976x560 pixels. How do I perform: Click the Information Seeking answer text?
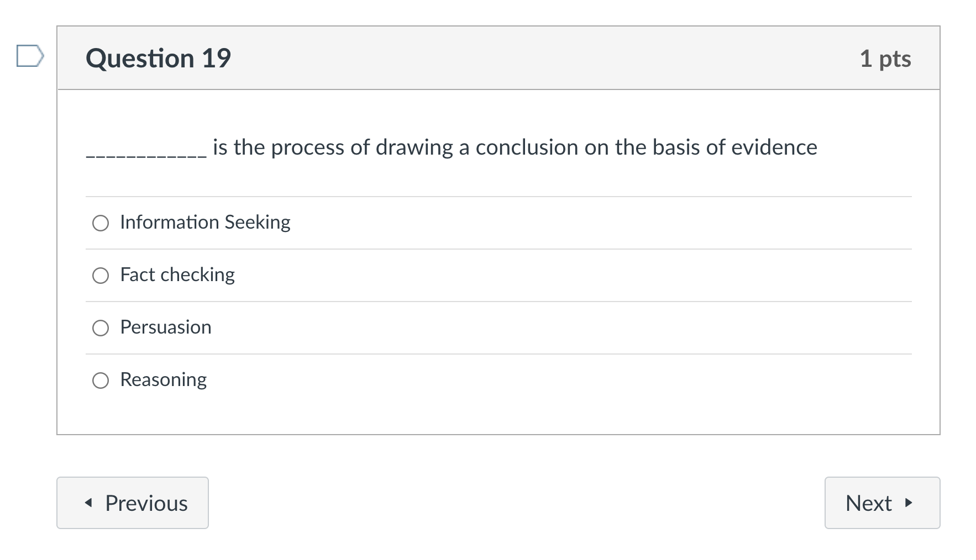click(204, 222)
